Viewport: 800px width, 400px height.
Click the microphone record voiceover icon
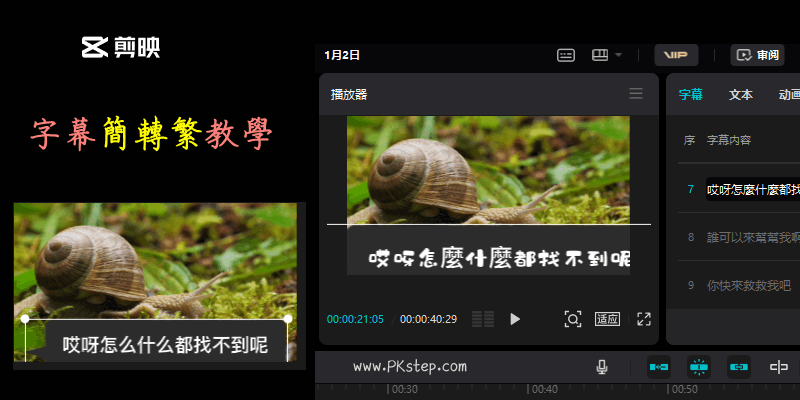coord(602,367)
